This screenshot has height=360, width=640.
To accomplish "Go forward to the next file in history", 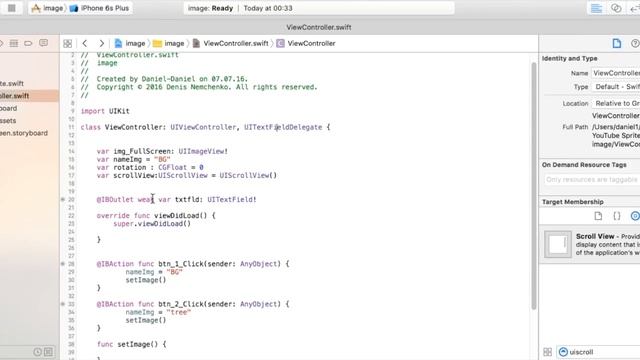I will pos(102,43).
